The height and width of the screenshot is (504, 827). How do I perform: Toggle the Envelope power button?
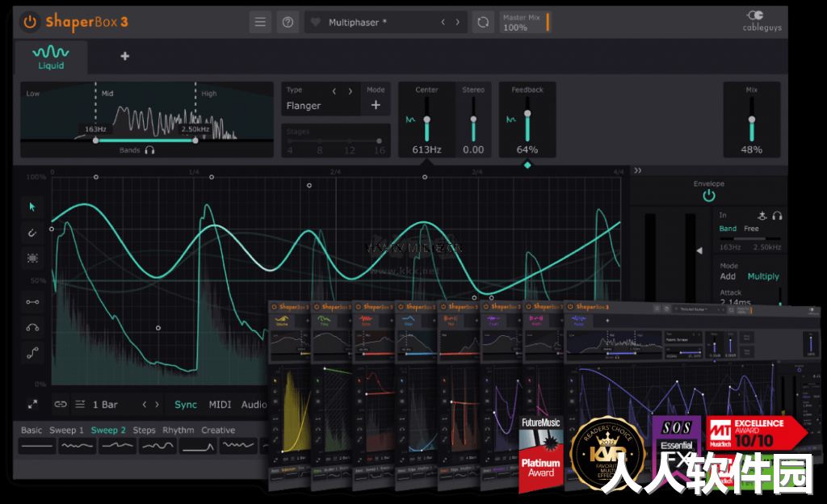[709, 195]
